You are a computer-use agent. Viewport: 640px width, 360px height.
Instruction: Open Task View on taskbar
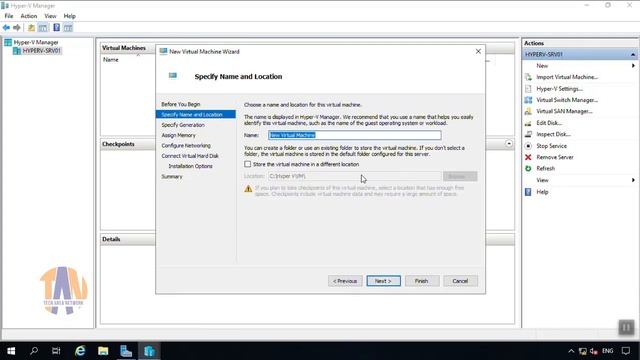(56, 351)
